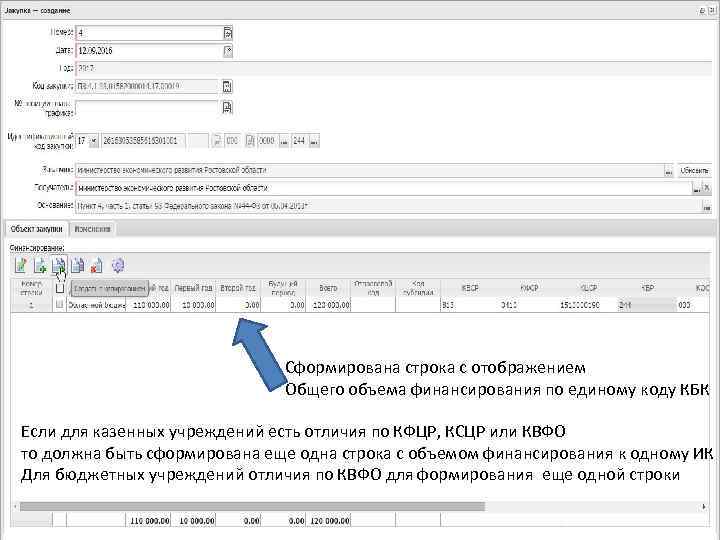Screen dimensions: 720x540
Task: Click the ellipsis button after the 0000 field
Action: tap(284, 141)
